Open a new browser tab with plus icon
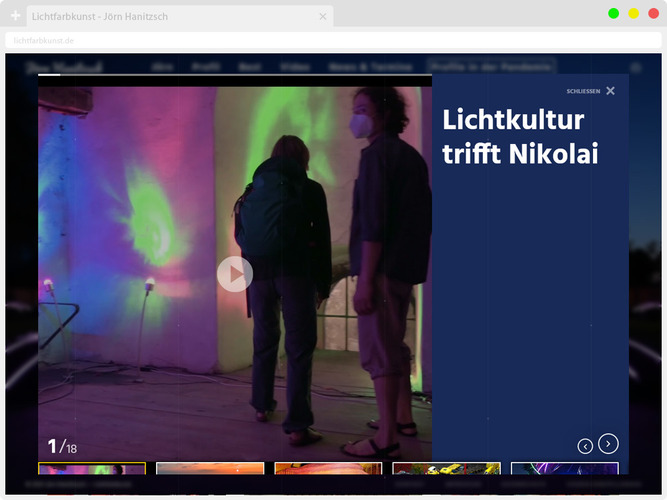This screenshot has height=500, width=667. click(15, 16)
